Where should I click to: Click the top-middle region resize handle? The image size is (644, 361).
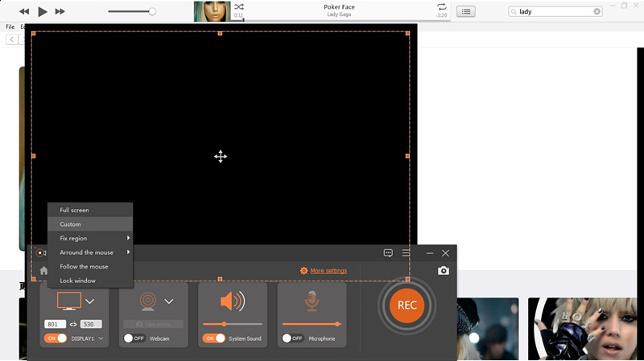click(220, 33)
